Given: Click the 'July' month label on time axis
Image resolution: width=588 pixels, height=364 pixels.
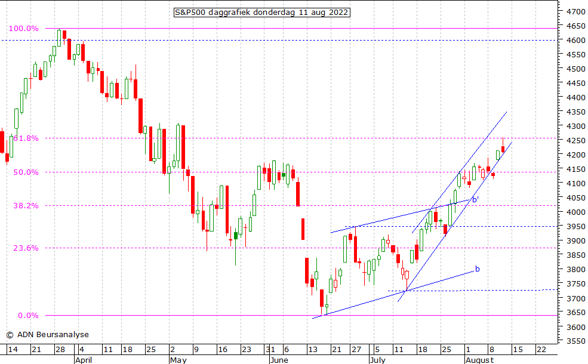Looking at the screenshot, I should click(x=378, y=360).
